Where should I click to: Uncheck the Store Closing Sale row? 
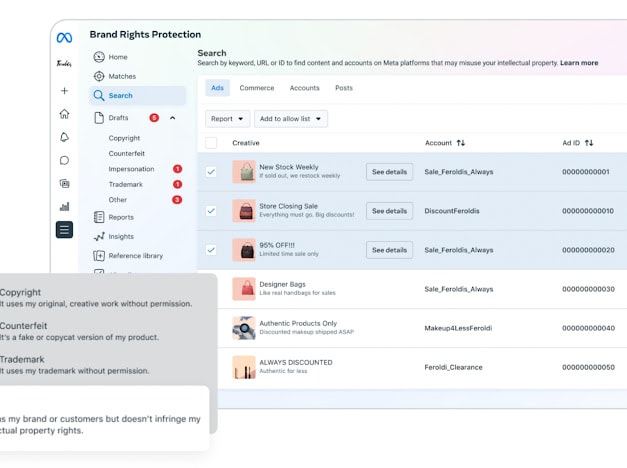[211, 211]
